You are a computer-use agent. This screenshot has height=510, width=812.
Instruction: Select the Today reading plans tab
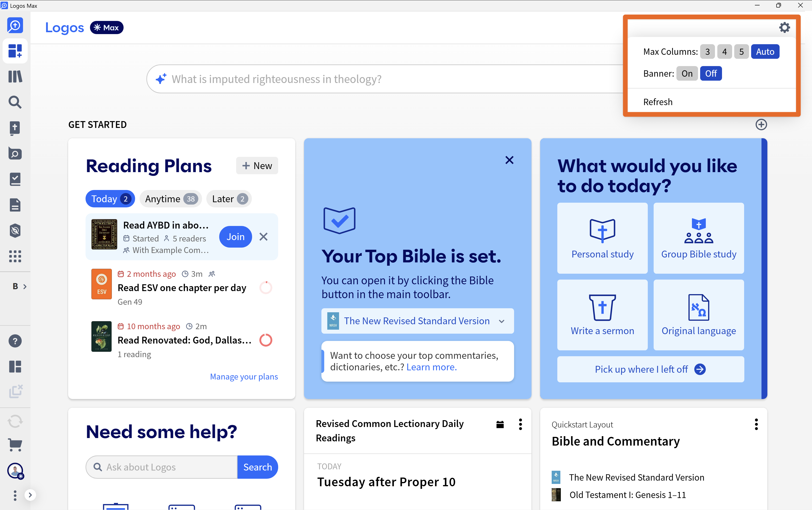110,199
